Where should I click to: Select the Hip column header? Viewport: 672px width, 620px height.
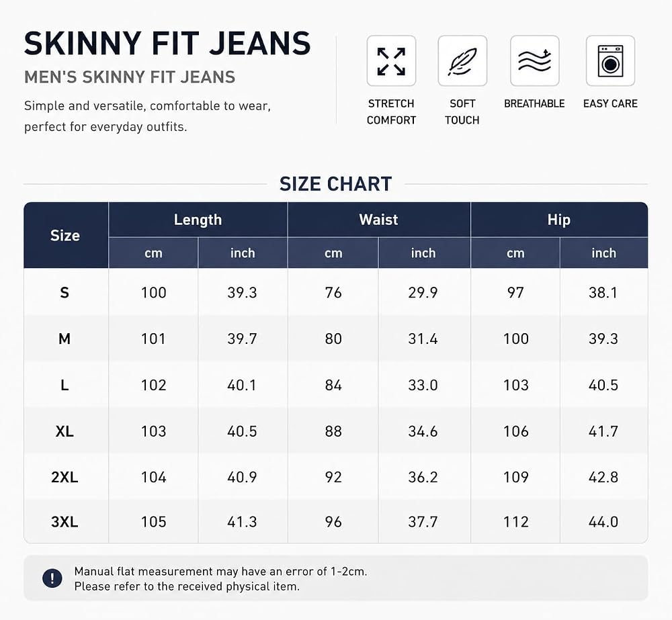click(x=559, y=220)
